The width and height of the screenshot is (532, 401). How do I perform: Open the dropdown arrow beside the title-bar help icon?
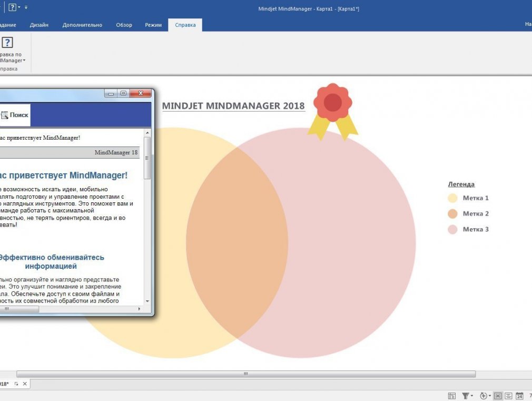19,7
